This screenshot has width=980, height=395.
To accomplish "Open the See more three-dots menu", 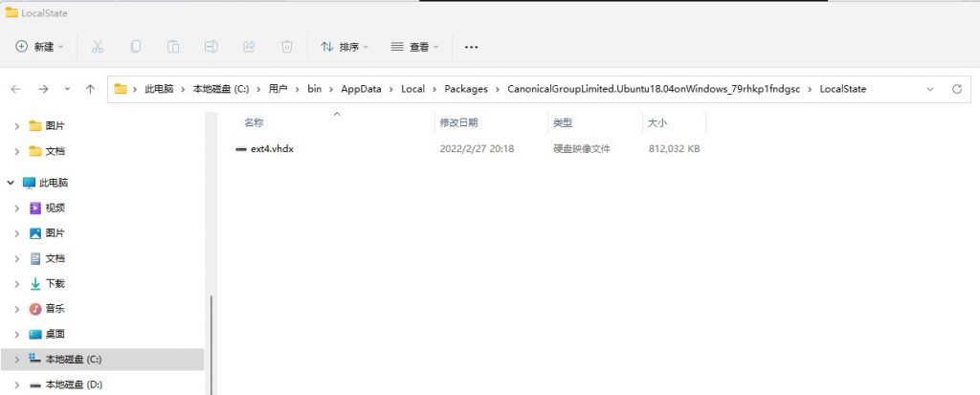I will coord(471,46).
